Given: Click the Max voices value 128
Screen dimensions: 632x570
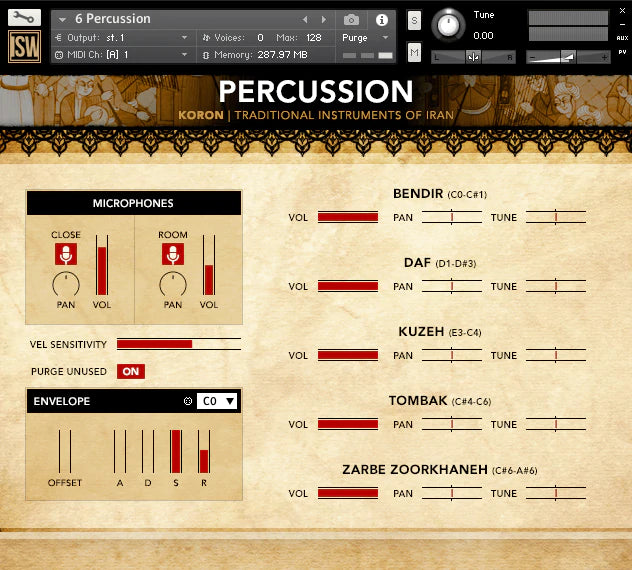Looking at the screenshot, I should [x=314, y=38].
